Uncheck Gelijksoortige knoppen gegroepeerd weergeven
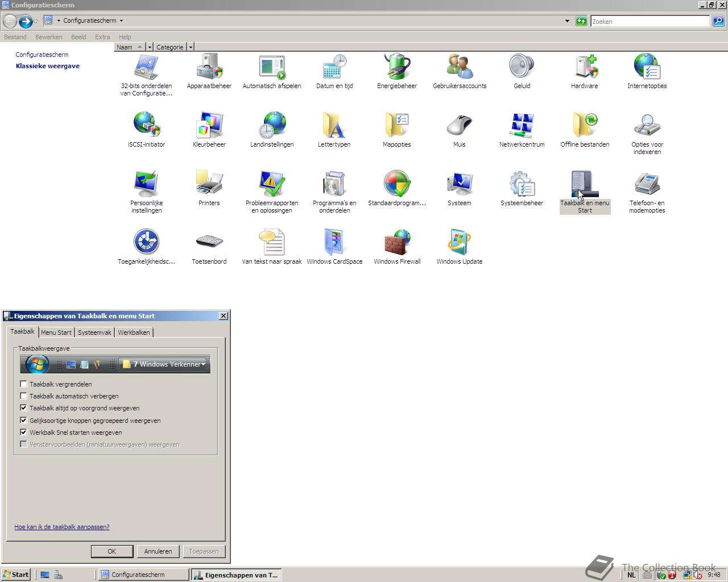728x582 pixels. click(x=23, y=420)
